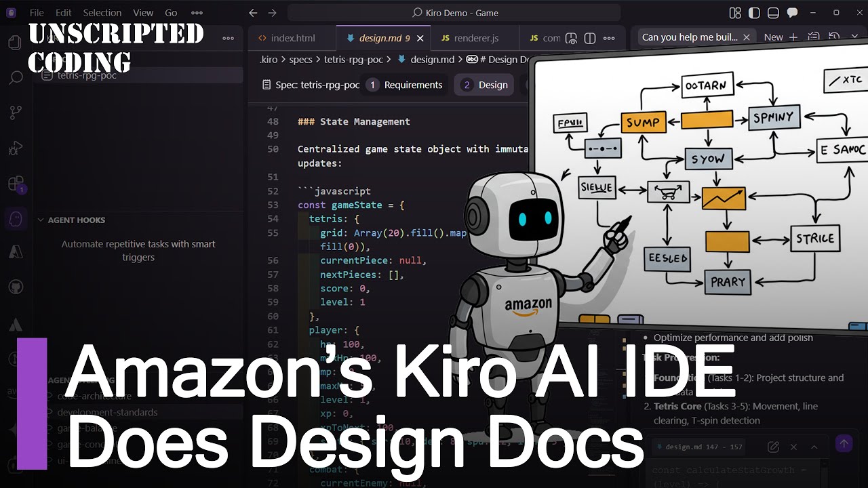This screenshot has height=488, width=868.
Task: Close the "Can you help me buil..." chat tab
Action: (x=748, y=37)
